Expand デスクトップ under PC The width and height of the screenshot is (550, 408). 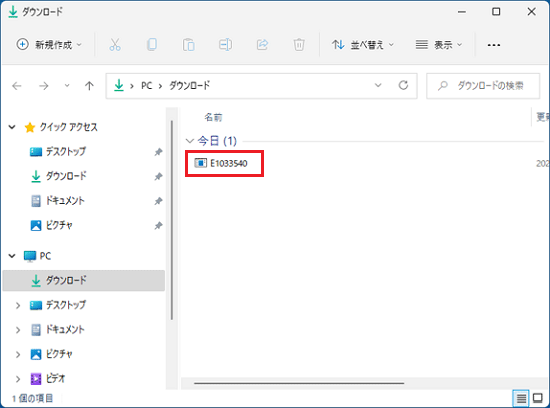[x=18, y=306]
